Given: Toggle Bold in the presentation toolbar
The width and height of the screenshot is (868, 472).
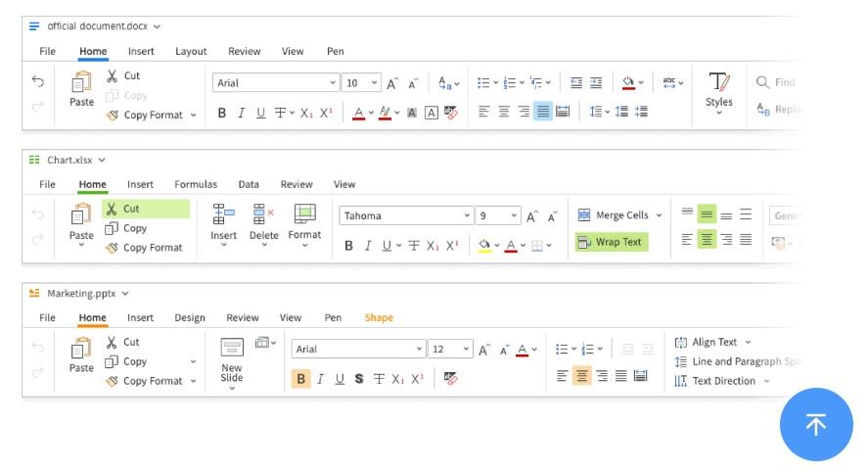Looking at the screenshot, I should coord(300,379).
